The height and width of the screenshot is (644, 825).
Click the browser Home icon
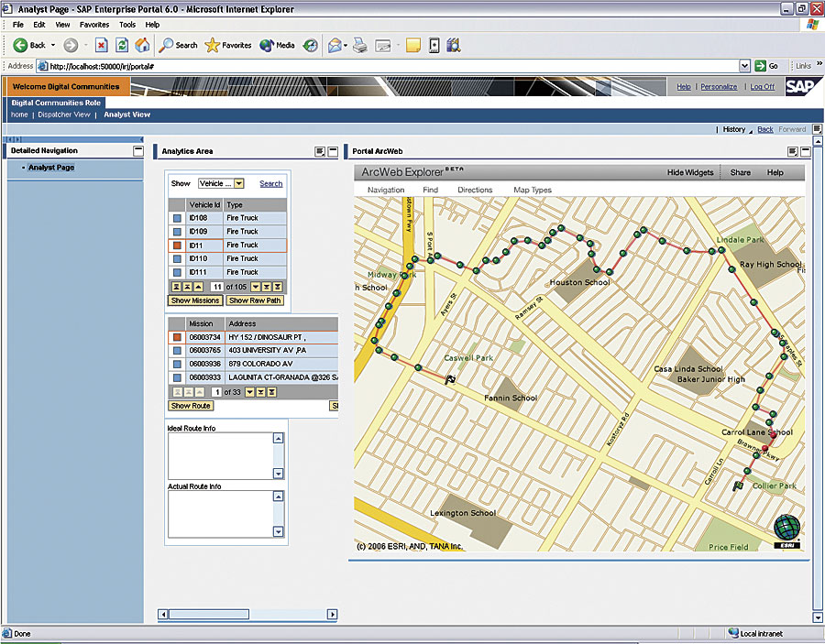coord(142,45)
